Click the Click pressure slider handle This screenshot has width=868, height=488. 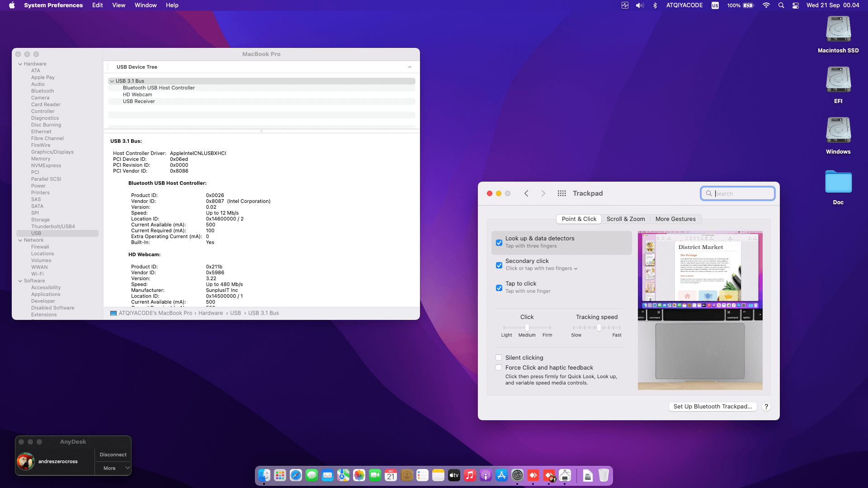[x=527, y=328]
